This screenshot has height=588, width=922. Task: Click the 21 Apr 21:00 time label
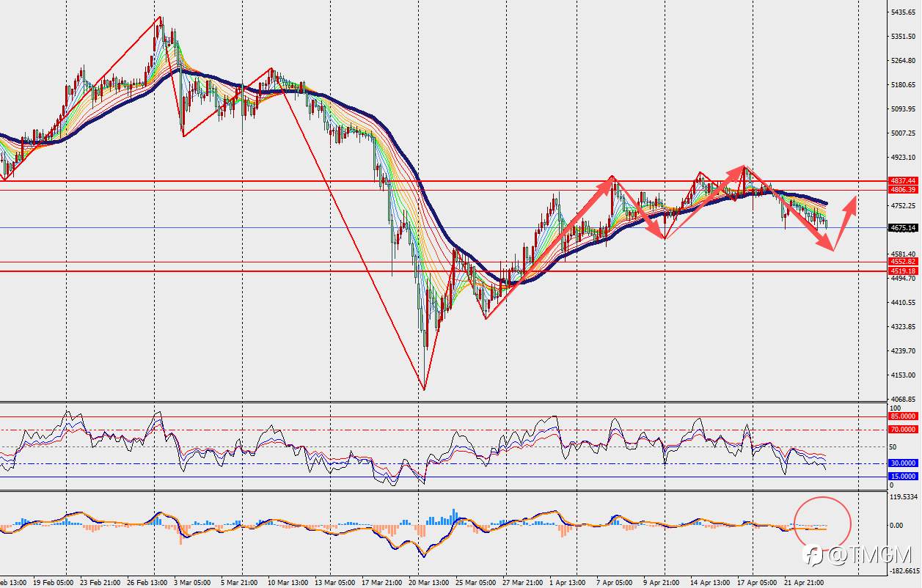pyautogui.click(x=803, y=583)
